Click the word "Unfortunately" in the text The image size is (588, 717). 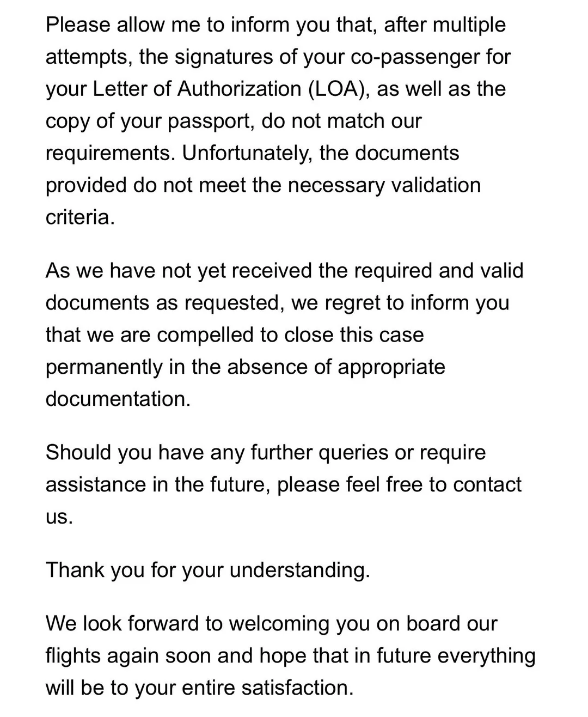pos(248,153)
